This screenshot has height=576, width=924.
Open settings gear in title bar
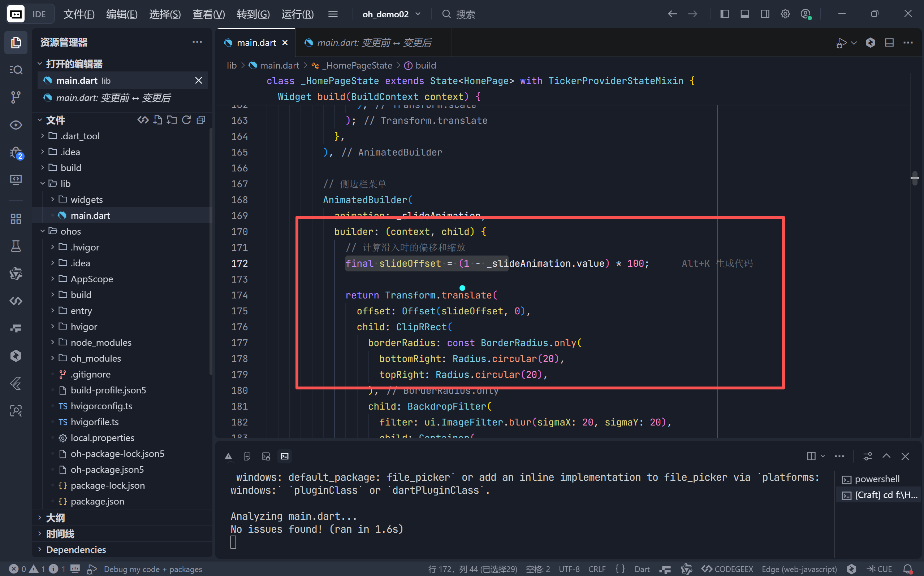coord(785,14)
